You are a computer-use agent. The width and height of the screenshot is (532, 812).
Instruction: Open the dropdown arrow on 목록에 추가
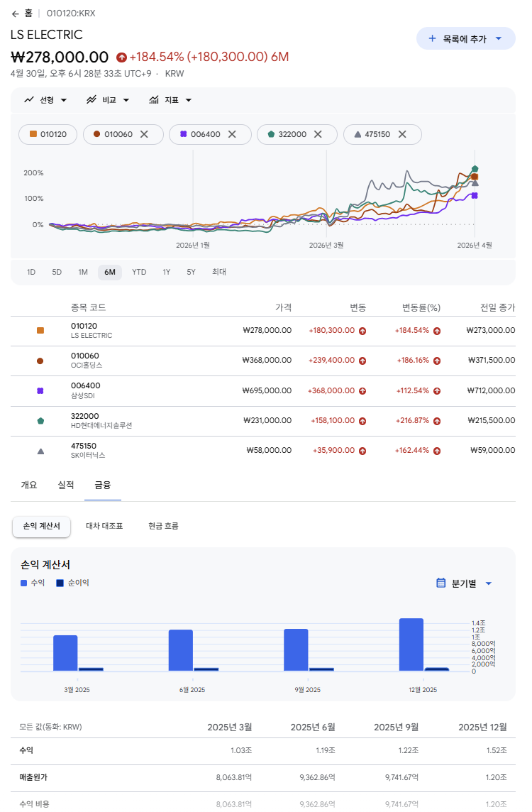(x=499, y=38)
